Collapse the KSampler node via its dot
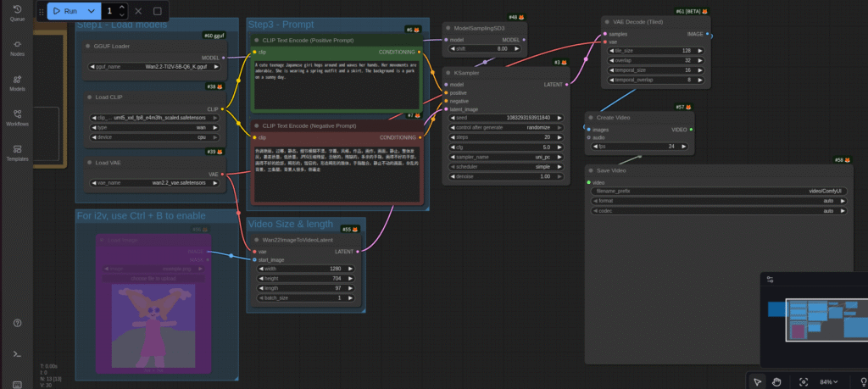This screenshot has height=389, width=868. point(447,73)
